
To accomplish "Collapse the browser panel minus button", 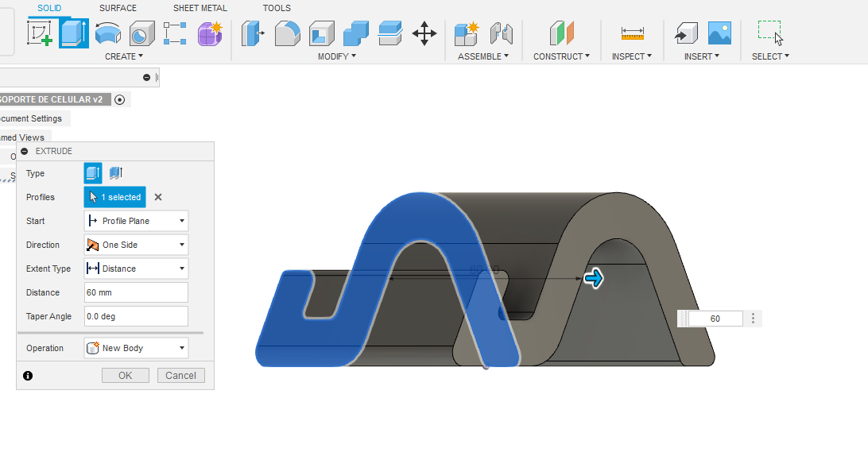I will coord(147,78).
